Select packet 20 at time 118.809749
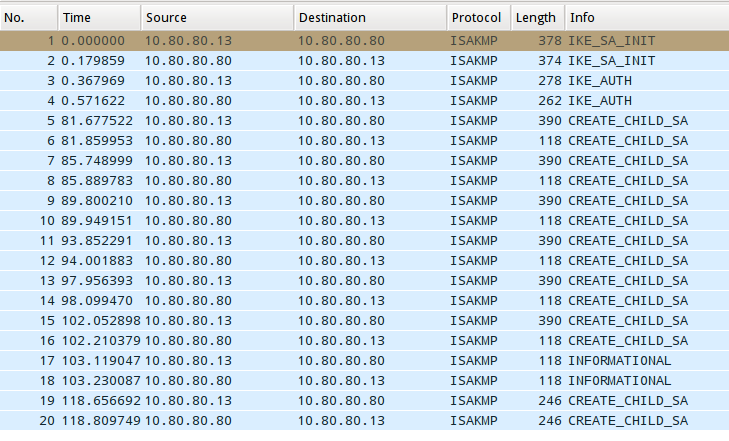 pos(364,421)
